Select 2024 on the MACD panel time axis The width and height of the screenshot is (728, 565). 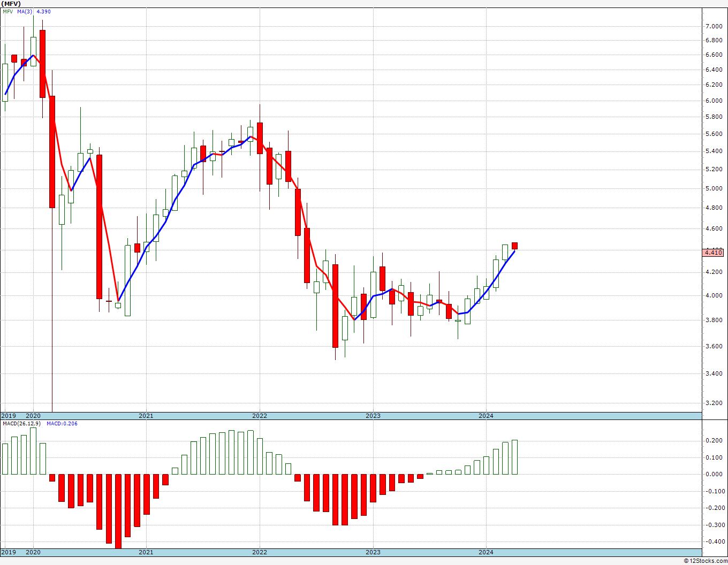(486, 552)
